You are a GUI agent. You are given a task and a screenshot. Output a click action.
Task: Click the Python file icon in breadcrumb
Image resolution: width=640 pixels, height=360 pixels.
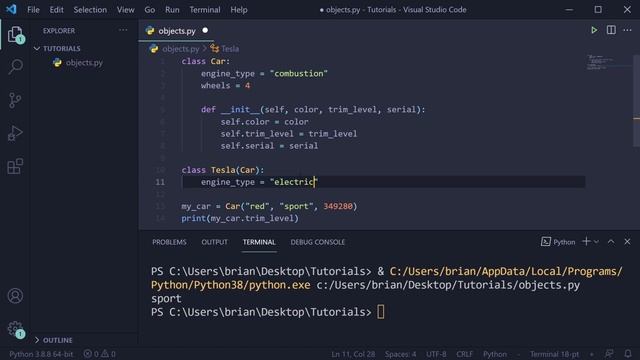tap(154, 49)
